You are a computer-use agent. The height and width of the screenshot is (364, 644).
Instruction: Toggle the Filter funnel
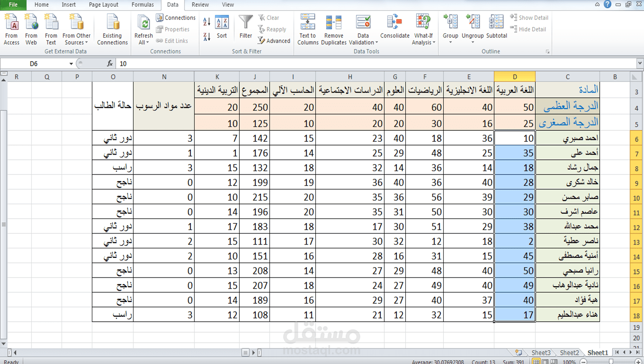tap(246, 27)
